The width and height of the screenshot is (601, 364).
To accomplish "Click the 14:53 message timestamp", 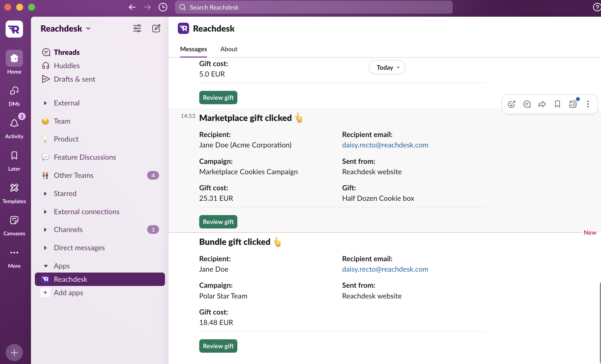I will 188,116.
